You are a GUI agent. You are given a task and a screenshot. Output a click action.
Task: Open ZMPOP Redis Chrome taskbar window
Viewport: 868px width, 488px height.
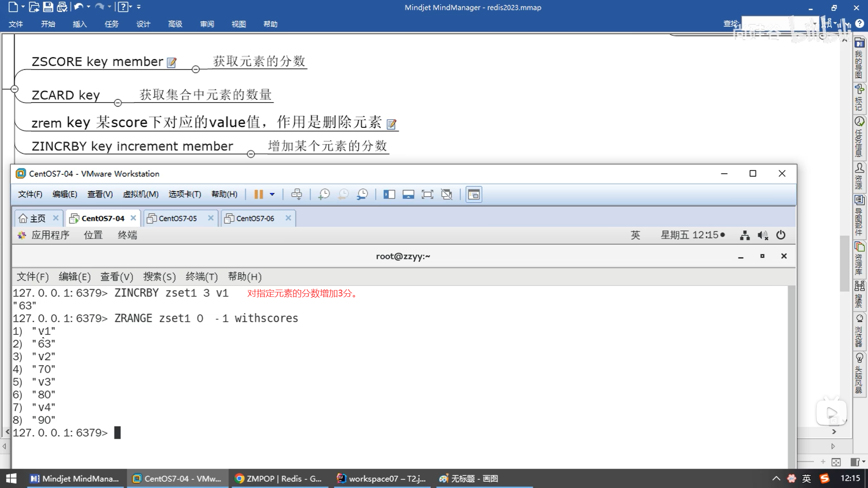[x=278, y=479]
